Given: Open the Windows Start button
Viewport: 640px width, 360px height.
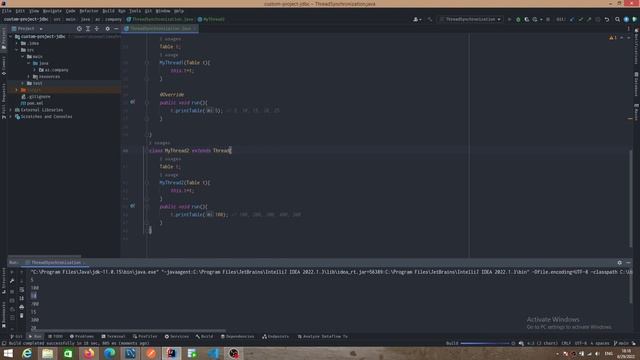Looking at the screenshot, I should (x=8, y=353).
